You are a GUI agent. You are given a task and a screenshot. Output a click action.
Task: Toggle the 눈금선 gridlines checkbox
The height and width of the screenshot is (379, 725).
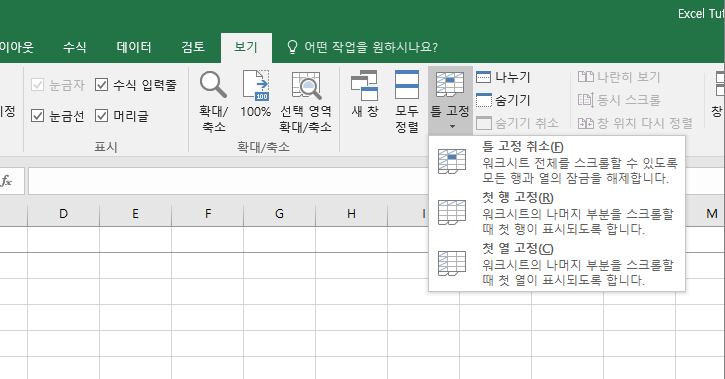[37, 116]
